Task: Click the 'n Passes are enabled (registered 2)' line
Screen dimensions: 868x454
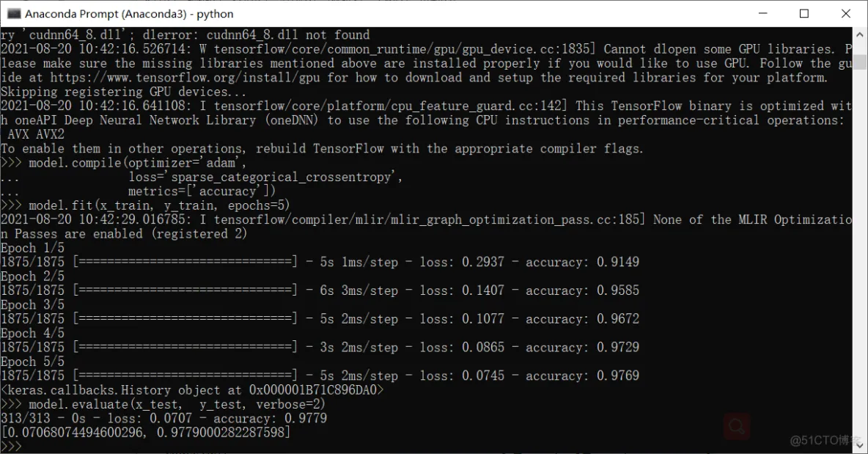Action: [x=124, y=234]
